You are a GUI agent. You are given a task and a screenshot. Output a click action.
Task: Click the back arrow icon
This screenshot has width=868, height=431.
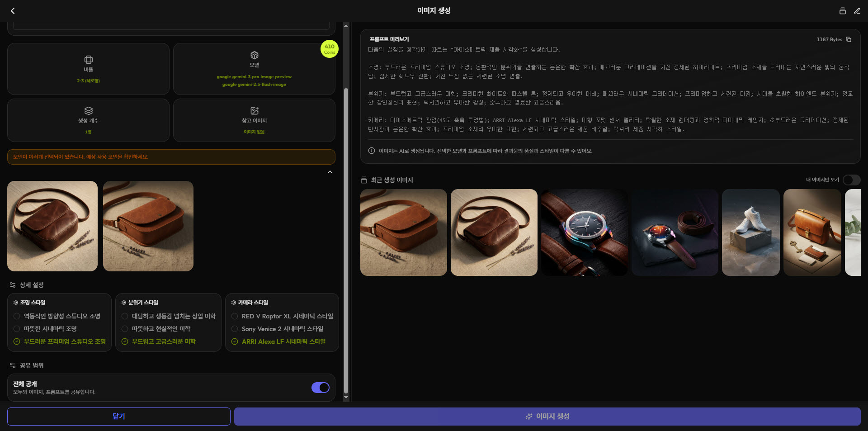point(13,11)
